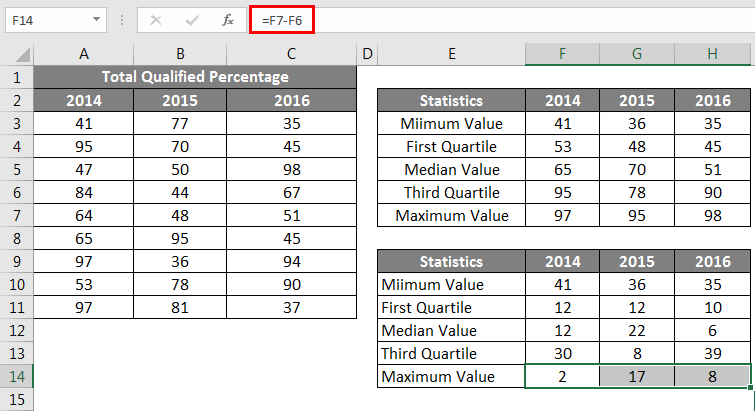Image resolution: width=755 pixels, height=411 pixels.
Task: Click cell G6 with value 78
Action: pyautogui.click(x=637, y=193)
